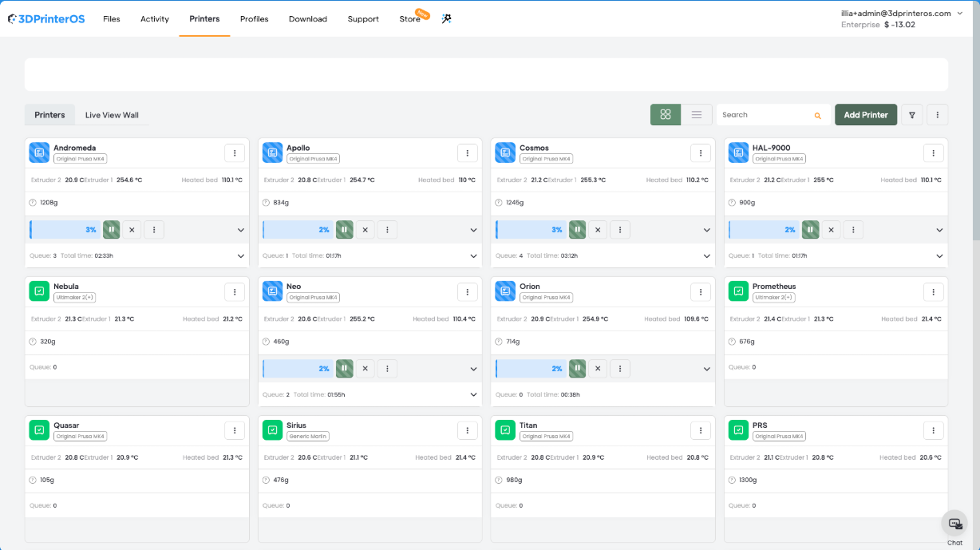Pause the Cosmos print job
The image size is (980, 550).
[577, 230]
